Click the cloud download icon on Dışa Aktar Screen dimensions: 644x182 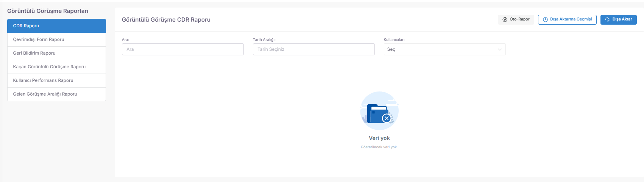coord(608,19)
